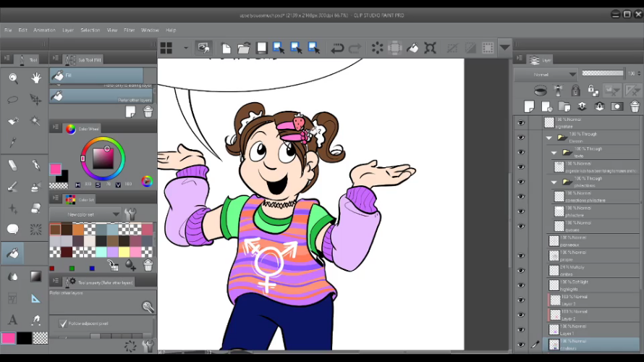Open the Window menu

coord(150,30)
